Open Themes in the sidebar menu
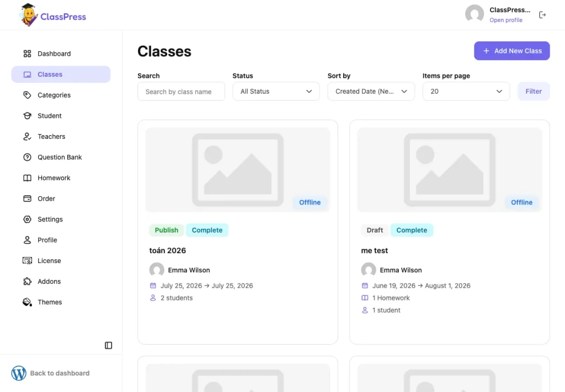The image size is (565, 392). pyautogui.click(x=61, y=302)
